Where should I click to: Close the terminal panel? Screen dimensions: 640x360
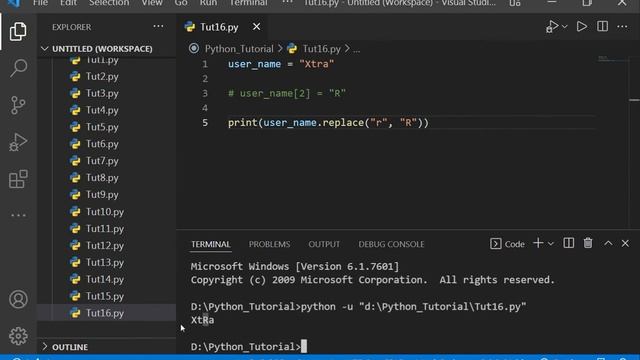625,243
